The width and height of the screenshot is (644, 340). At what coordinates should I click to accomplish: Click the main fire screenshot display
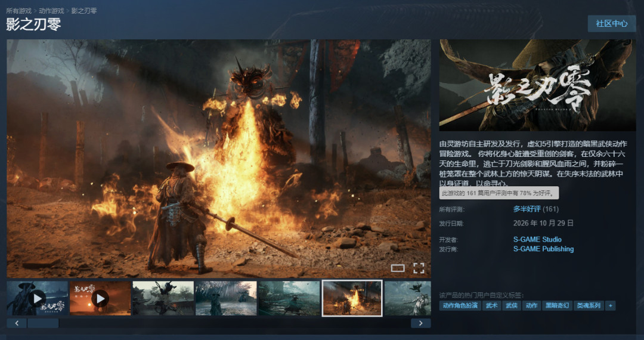[219, 159]
